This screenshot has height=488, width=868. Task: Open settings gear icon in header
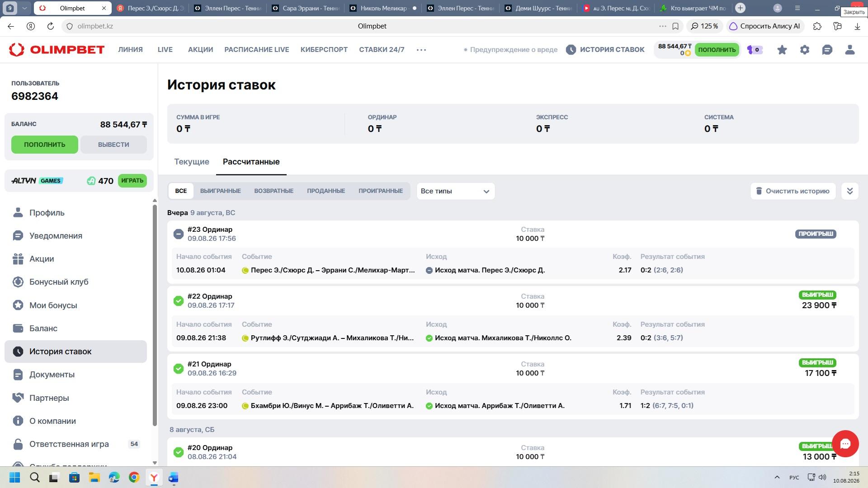(x=805, y=50)
